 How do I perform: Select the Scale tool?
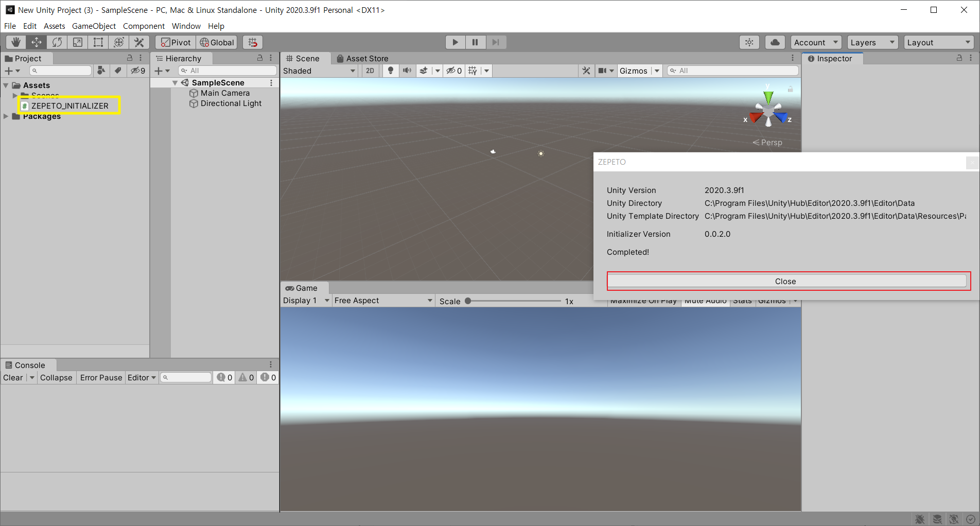pos(78,42)
